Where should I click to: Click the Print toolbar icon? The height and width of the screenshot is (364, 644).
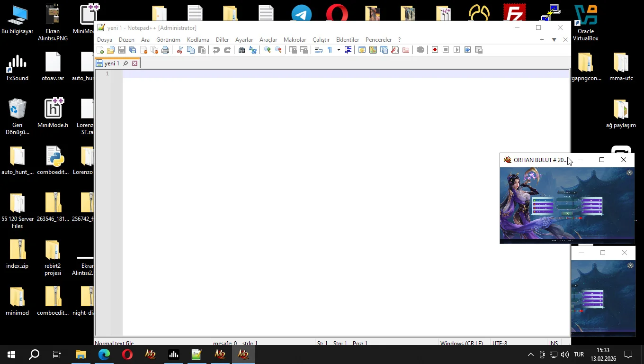click(165, 50)
